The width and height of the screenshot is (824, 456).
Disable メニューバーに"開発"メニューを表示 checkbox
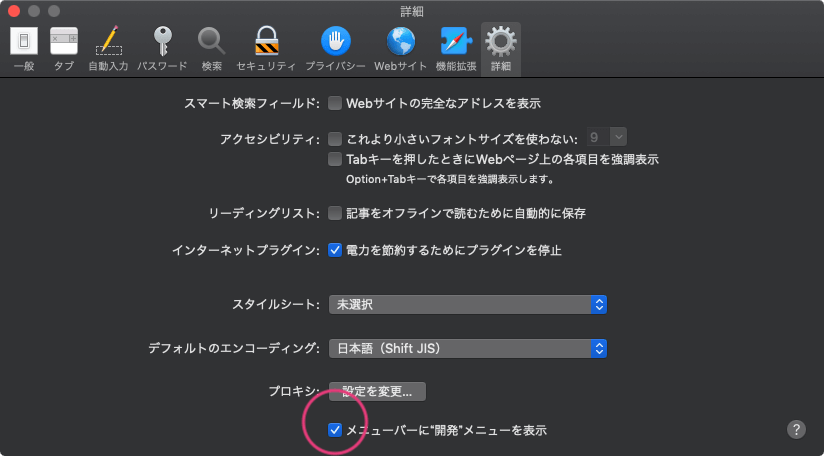click(x=336, y=430)
